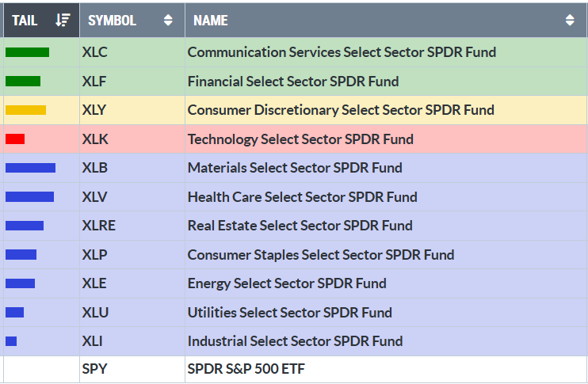Click the red tail bar for XLK
The image size is (588, 384).
click(x=15, y=139)
